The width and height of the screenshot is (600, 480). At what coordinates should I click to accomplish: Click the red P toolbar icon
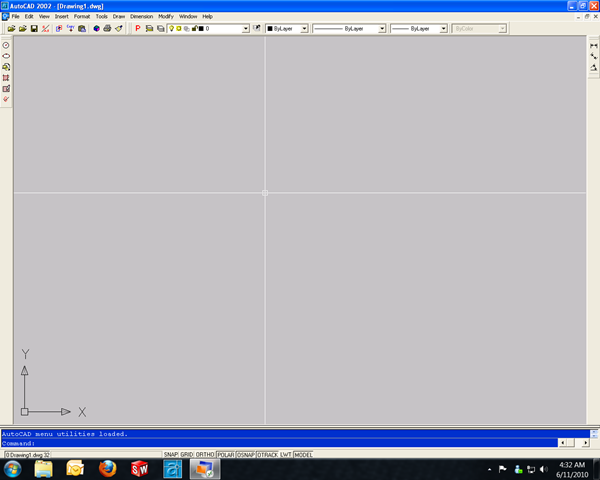[x=138, y=29]
